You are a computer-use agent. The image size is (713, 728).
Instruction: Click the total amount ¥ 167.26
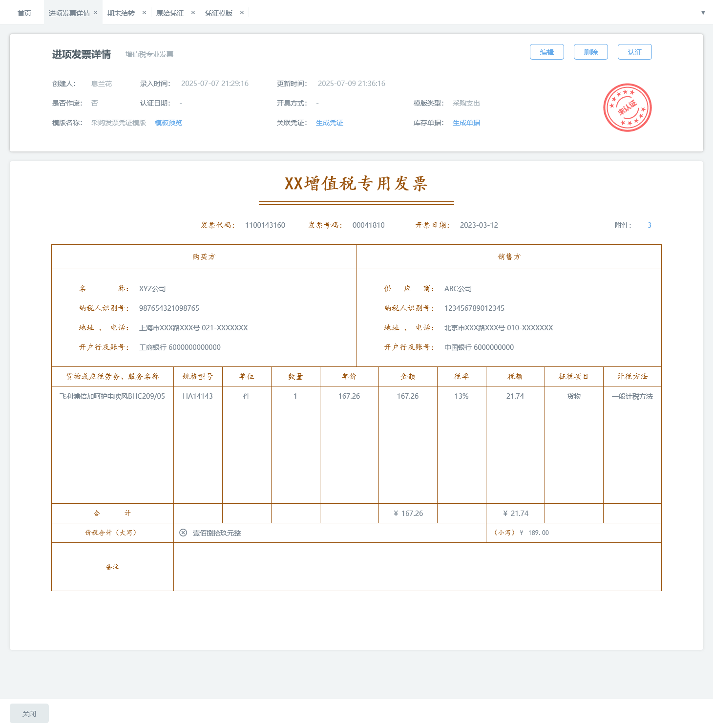pos(408,514)
